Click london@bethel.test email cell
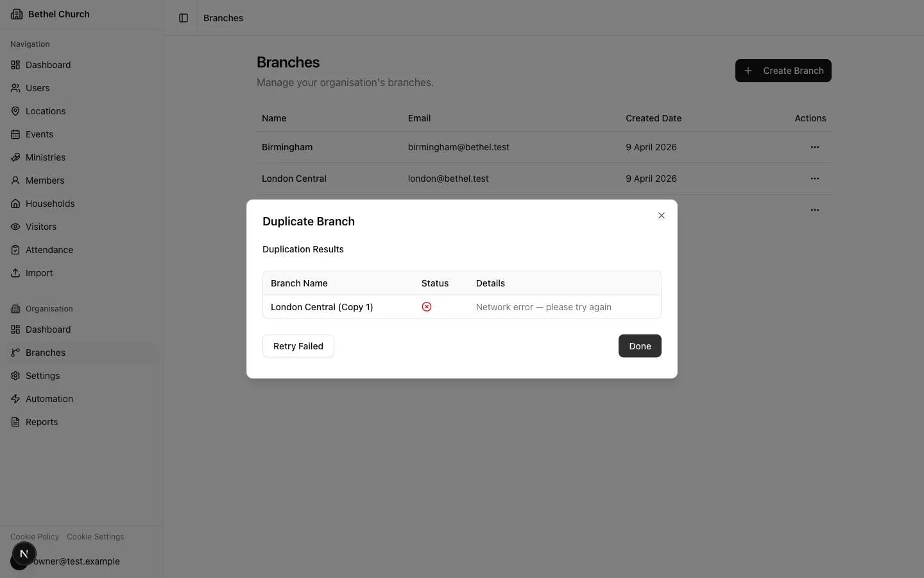The width and height of the screenshot is (924, 578). [x=449, y=179]
